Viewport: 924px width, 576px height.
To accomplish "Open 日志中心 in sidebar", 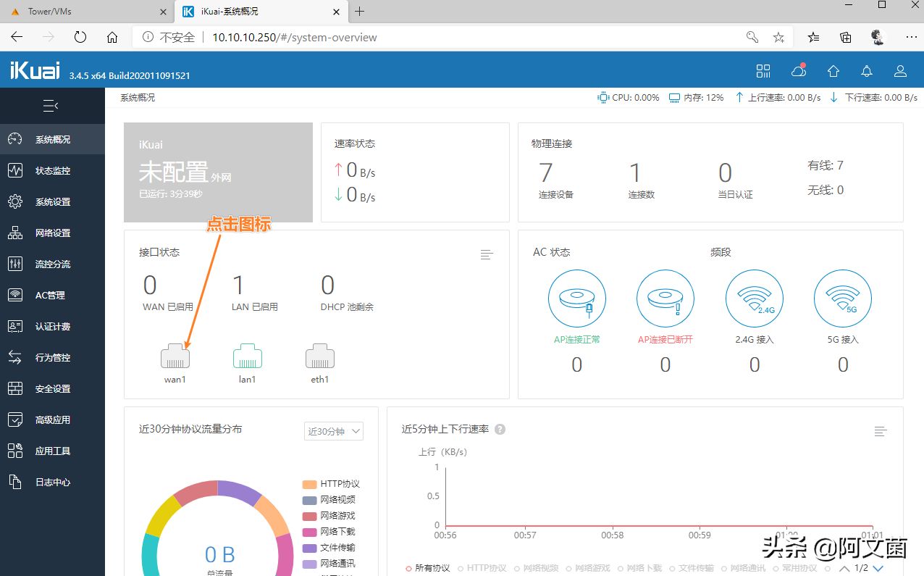I will pyautogui.click(x=52, y=482).
